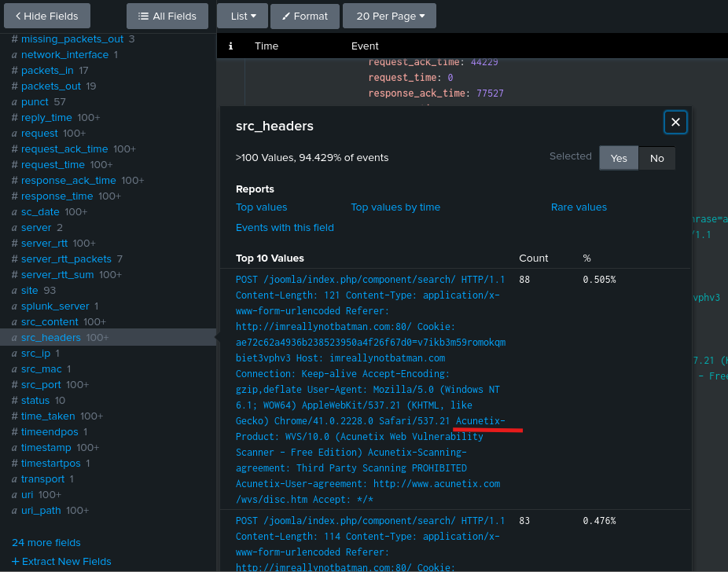Click the 0.476% percentage value
Screen dimensions: 728x572
point(599,521)
